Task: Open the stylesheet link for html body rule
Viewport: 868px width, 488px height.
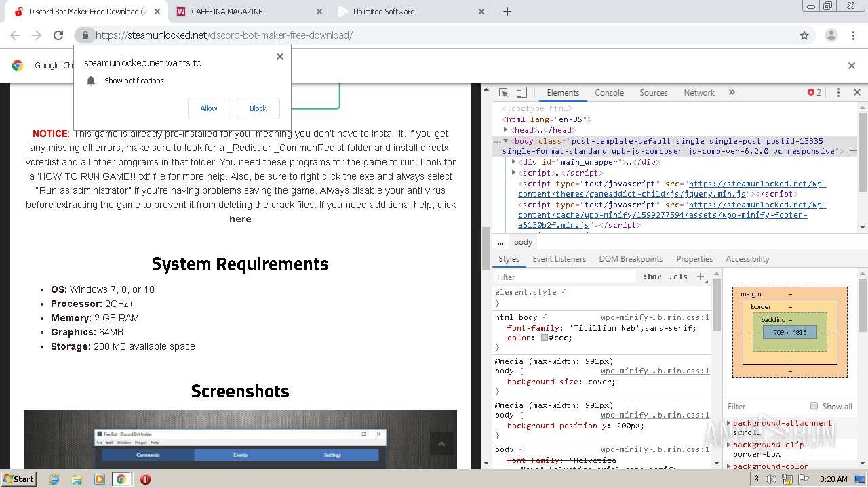Action: pos(655,317)
